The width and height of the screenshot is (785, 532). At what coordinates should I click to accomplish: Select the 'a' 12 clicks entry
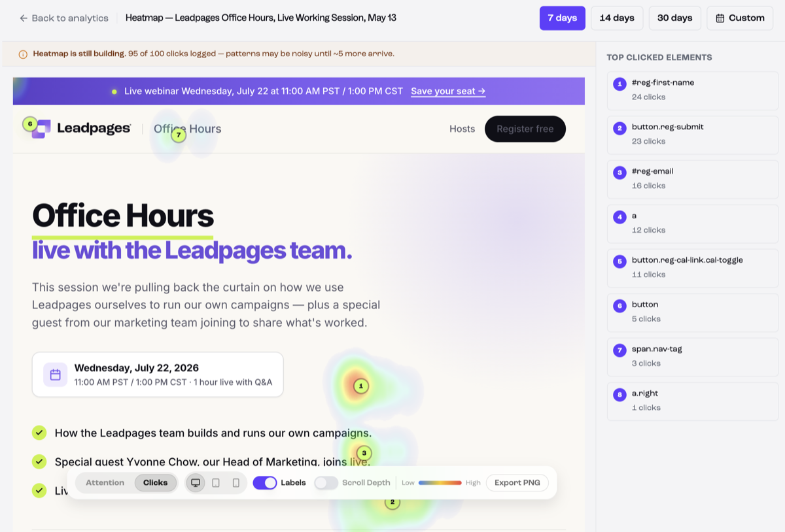pyautogui.click(x=693, y=223)
